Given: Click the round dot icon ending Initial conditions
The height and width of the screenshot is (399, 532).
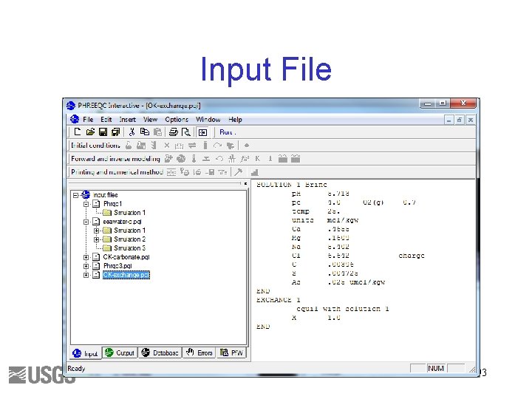Looking at the screenshot, I should click(x=247, y=146).
